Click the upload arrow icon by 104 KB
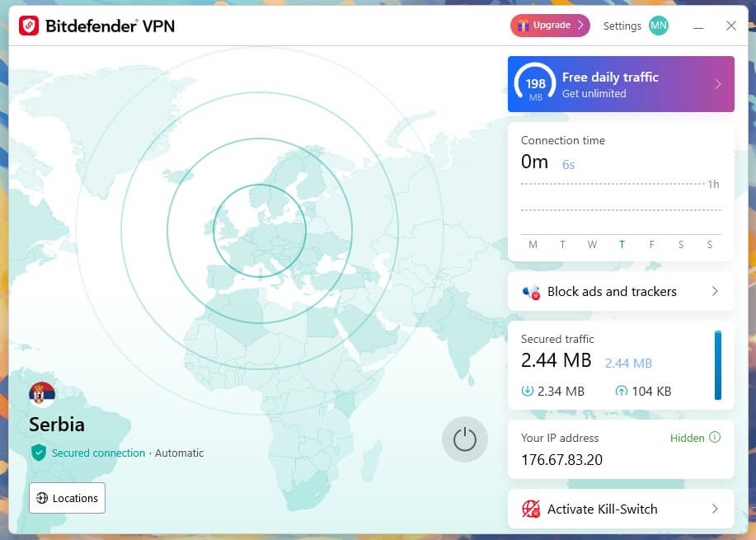 click(x=622, y=391)
